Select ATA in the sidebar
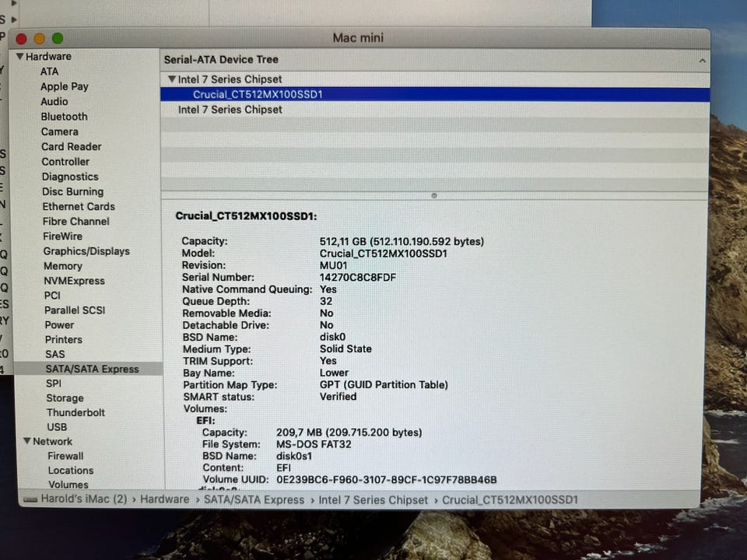The width and height of the screenshot is (747, 560). click(x=50, y=72)
